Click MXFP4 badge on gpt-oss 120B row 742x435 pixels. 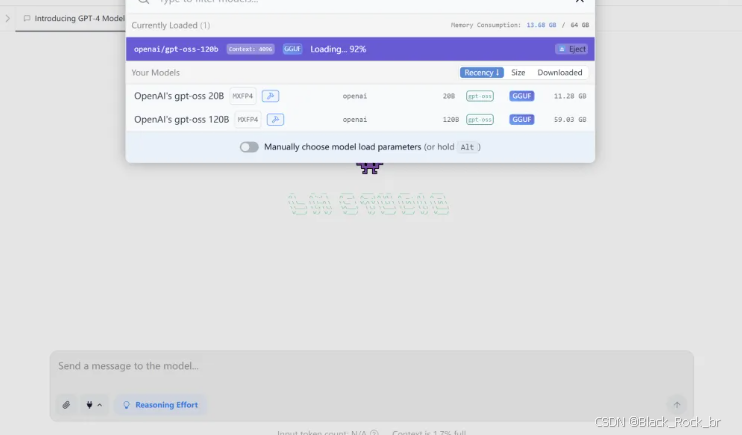247,119
